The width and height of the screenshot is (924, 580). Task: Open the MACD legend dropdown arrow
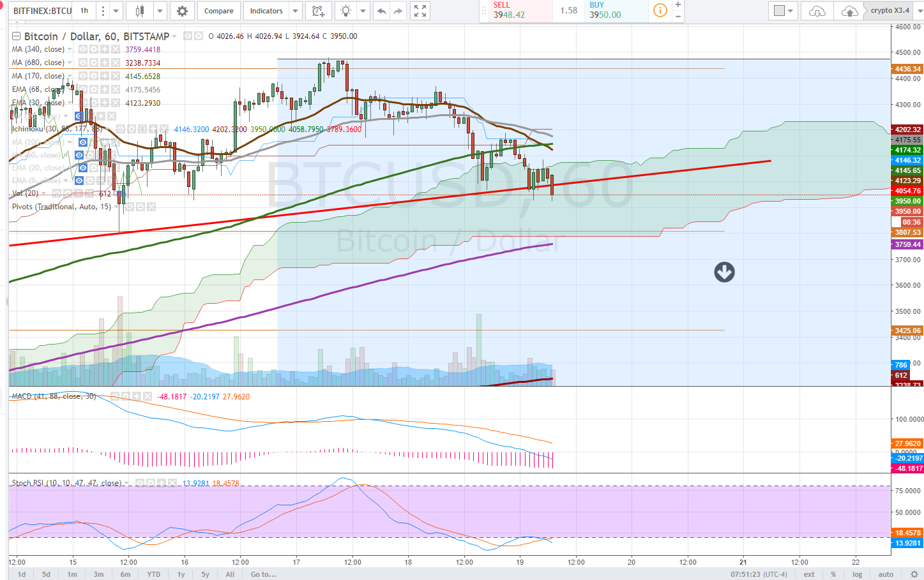pyautogui.click(x=102, y=396)
